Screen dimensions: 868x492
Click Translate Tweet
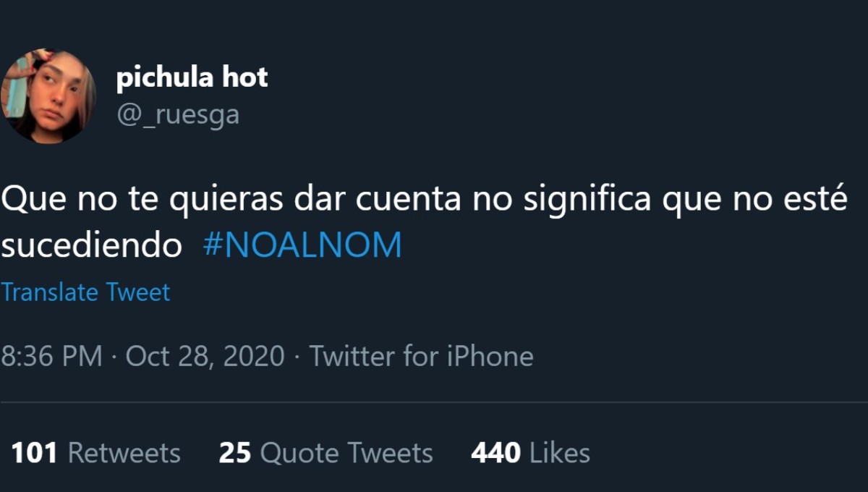coord(85,292)
